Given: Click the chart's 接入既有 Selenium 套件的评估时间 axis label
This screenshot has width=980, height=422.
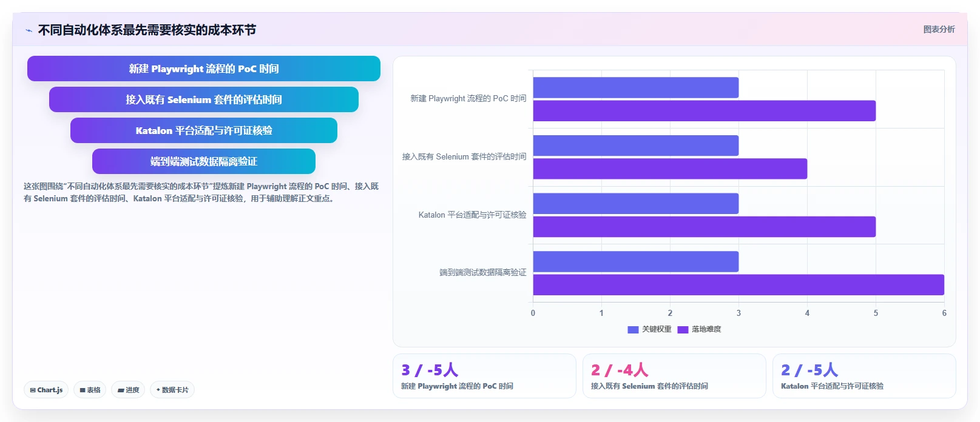Looking at the screenshot, I should [464, 156].
